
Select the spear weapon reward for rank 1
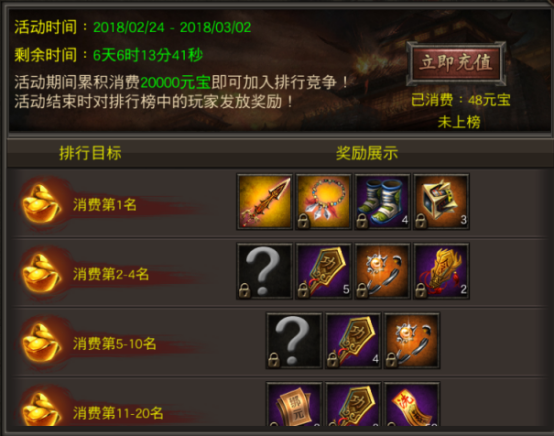[x=265, y=202]
